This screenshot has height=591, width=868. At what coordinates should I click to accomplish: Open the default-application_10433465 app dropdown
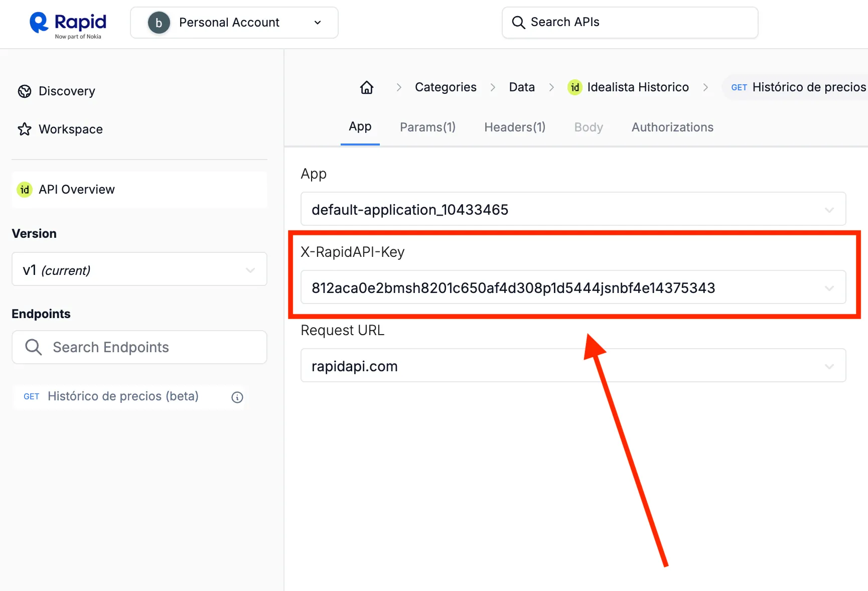click(x=573, y=209)
